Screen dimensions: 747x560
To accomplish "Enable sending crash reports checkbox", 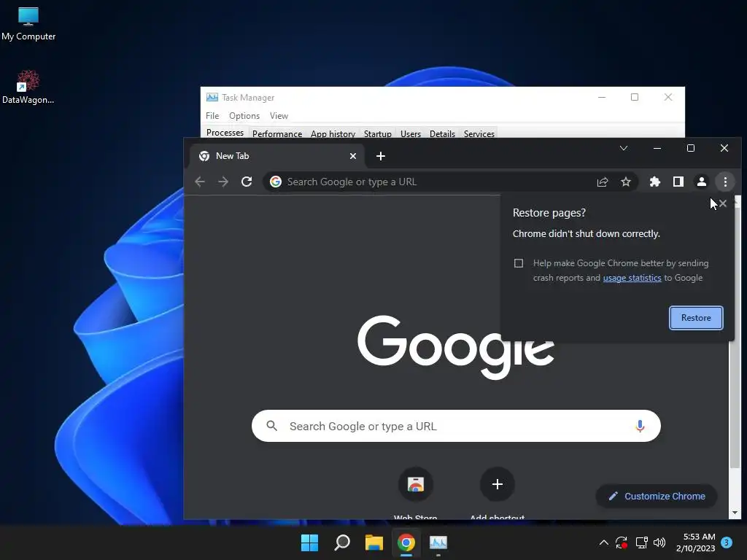I will (x=519, y=263).
